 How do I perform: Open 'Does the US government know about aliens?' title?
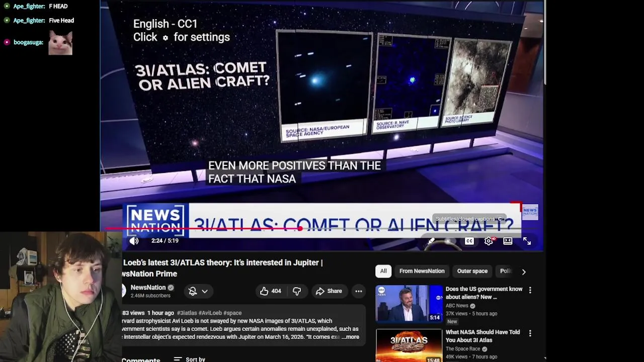click(484, 293)
